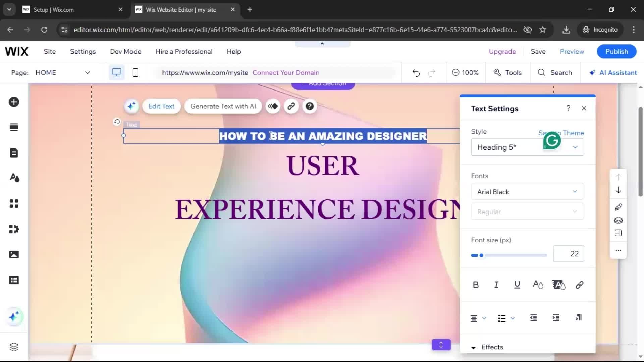
Task: Switch to mobile view
Action: [x=136, y=73]
